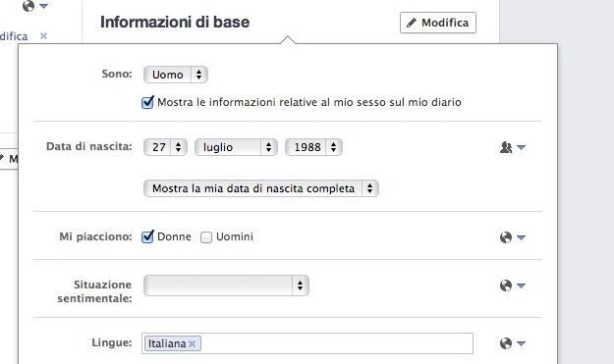The height and width of the screenshot is (364, 614).
Task: Open the Uomo gender dropdown
Action: click(176, 75)
